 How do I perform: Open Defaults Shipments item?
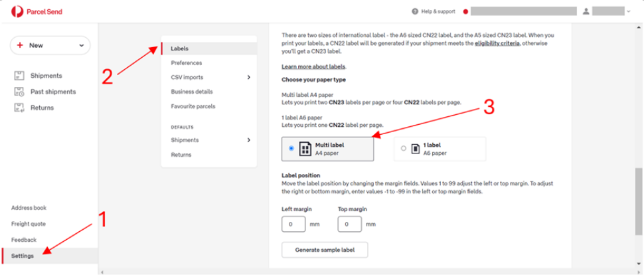tap(185, 140)
